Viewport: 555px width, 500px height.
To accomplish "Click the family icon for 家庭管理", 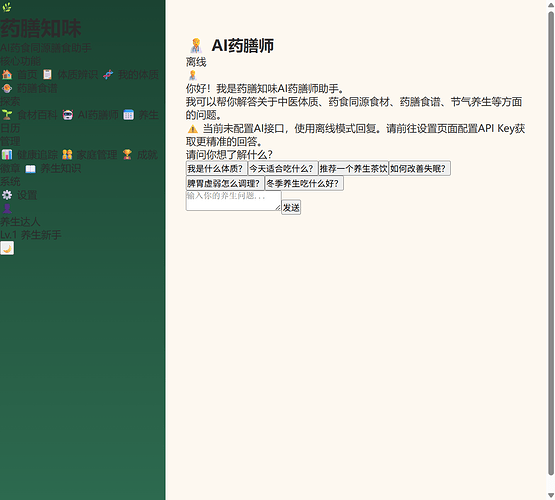I will coord(67,155).
